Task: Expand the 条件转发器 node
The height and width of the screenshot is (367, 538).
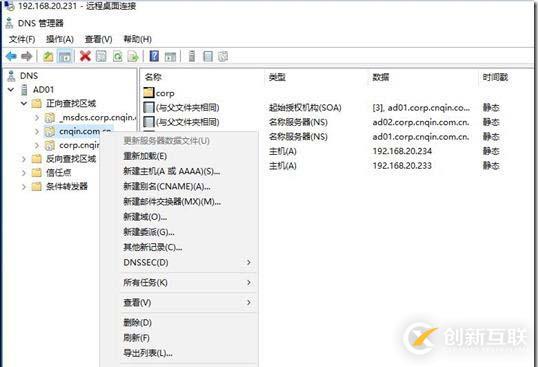Action: pyautogui.click(x=24, y=187)
